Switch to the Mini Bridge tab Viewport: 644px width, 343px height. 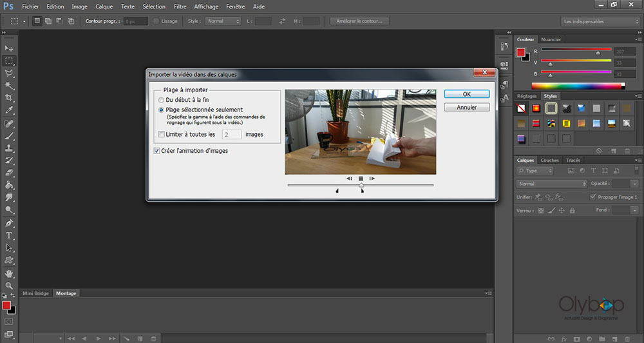pos(35,293)
